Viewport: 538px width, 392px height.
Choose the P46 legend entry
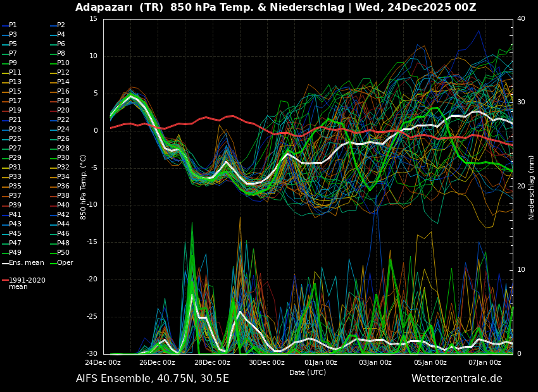pos(59,233)
